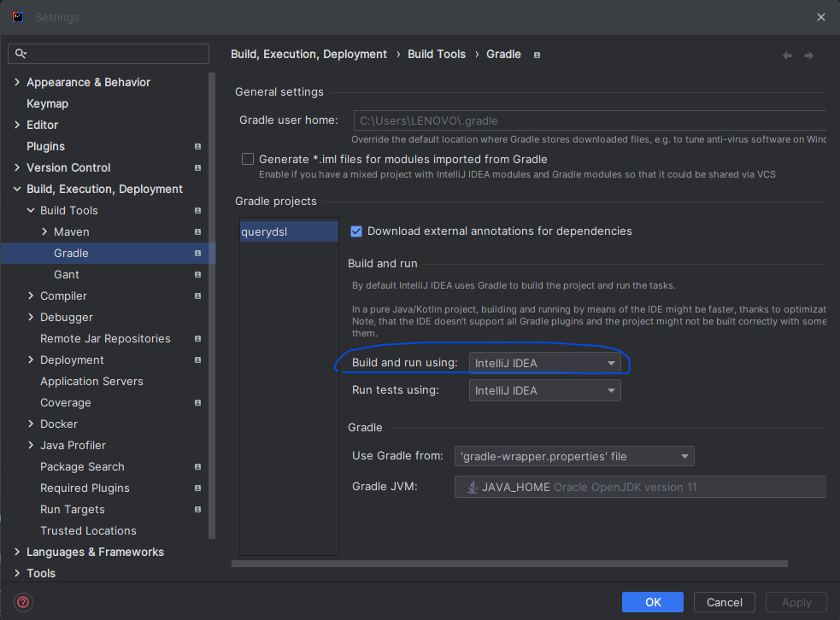Expand the Debugger node
The height and width of the screenshot is (620, 840).
point(31,317)
